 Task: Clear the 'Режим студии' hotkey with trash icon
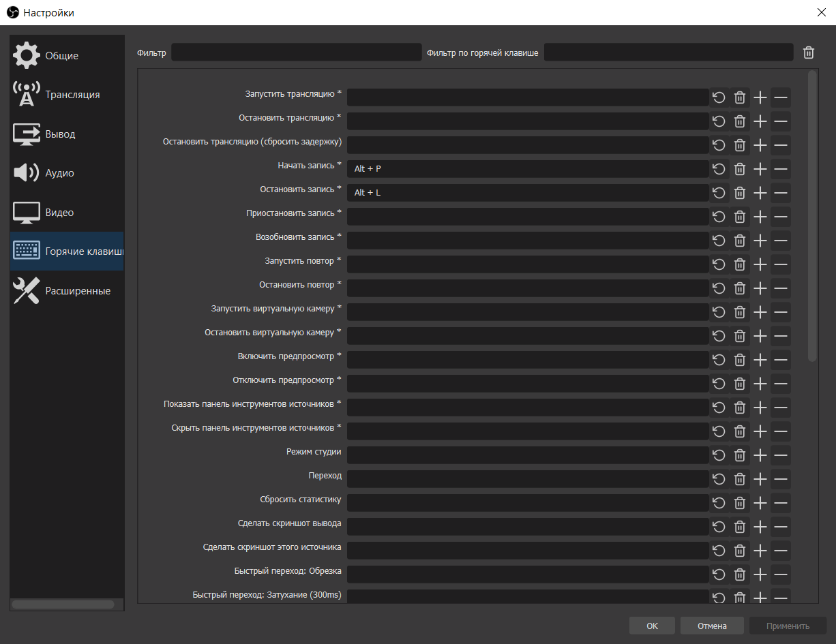[739, 455]
